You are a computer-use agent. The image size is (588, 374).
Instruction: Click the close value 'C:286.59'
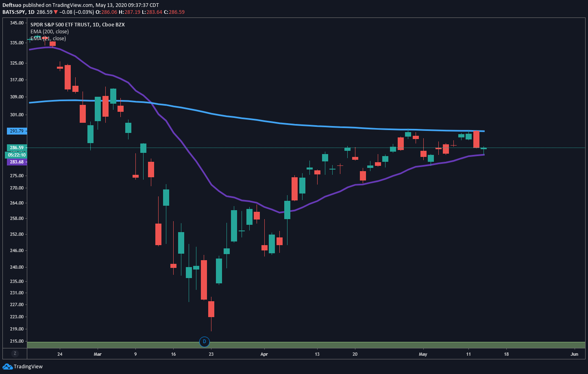point(174,12)
